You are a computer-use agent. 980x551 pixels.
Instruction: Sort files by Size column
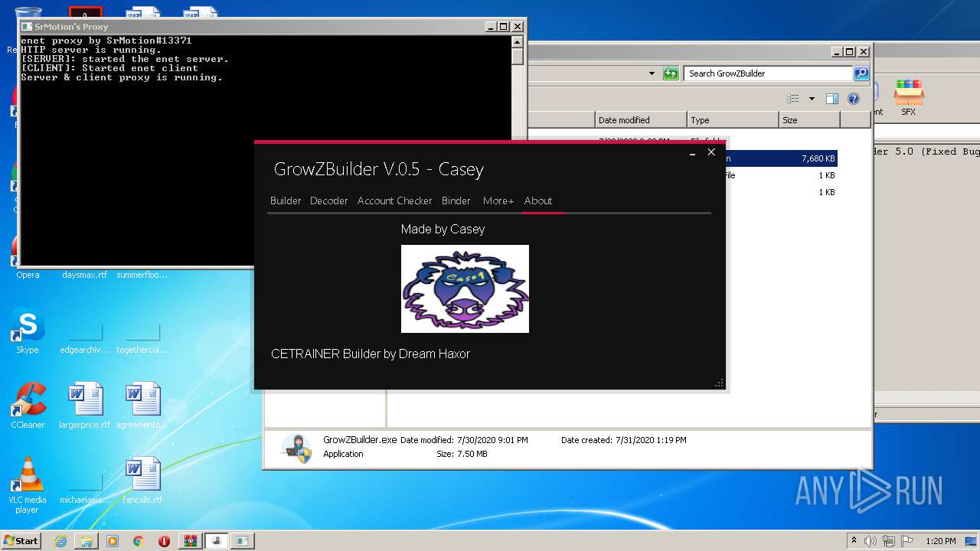click(809, 120)
